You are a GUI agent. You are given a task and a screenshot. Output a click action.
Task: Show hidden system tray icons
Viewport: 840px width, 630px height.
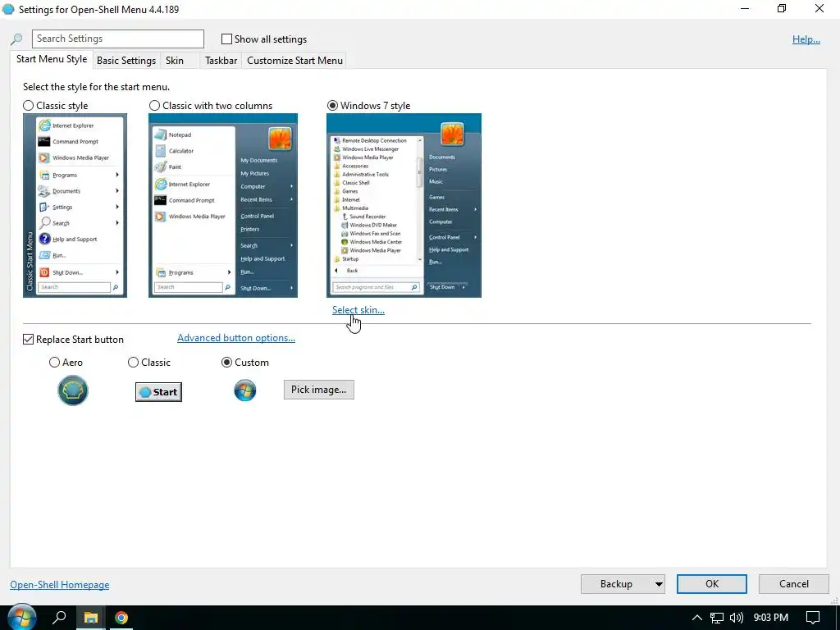(697, 618)
